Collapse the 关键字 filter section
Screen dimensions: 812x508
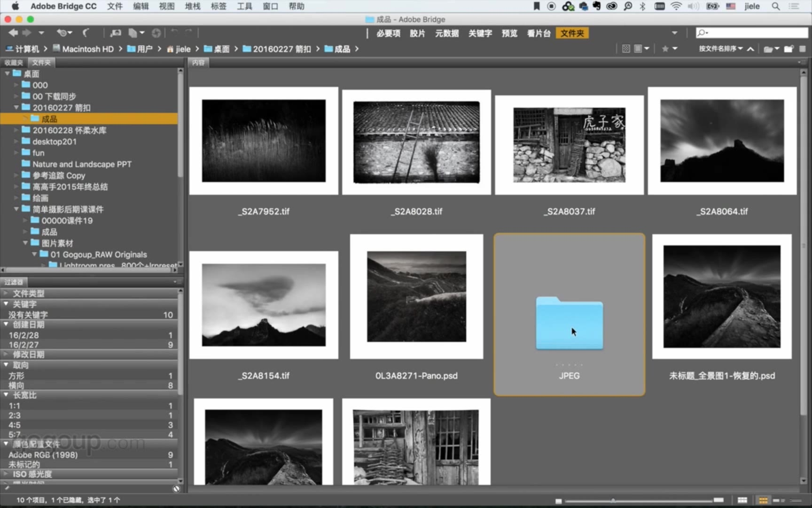click(x=6, y=304)
